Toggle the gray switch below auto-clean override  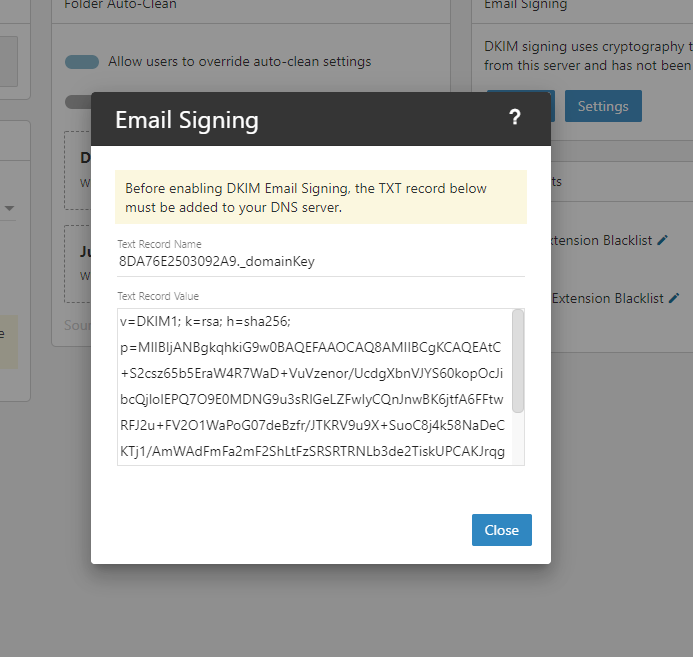click(78, 101)
